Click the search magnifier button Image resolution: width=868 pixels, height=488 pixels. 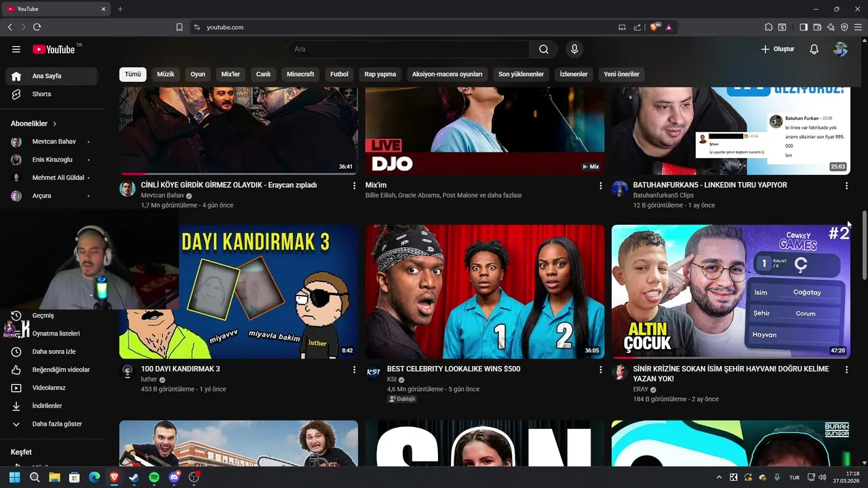[544, 49]
